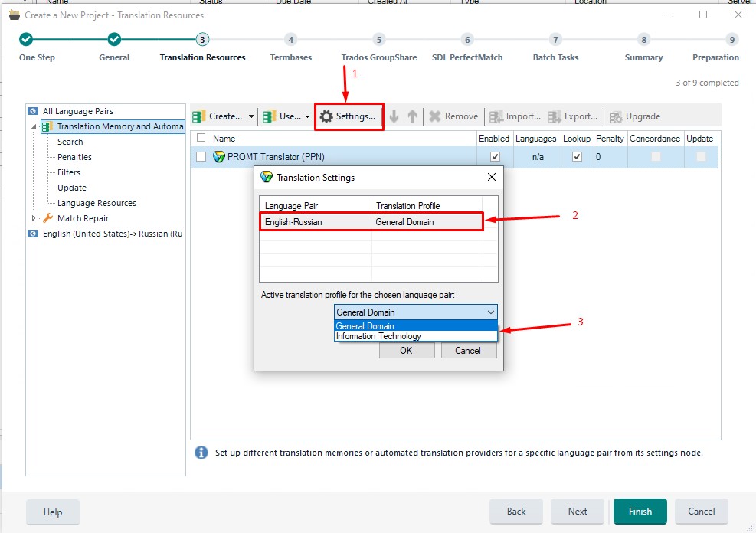The image size is (756, 533).
Task: Click the Languages column header
Action: pos(536,139)
